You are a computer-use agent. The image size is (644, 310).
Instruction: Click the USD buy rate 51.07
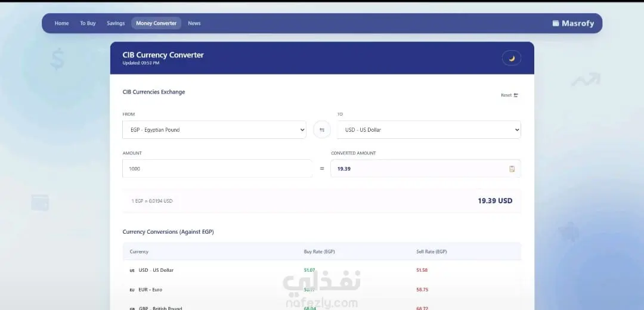309,270
